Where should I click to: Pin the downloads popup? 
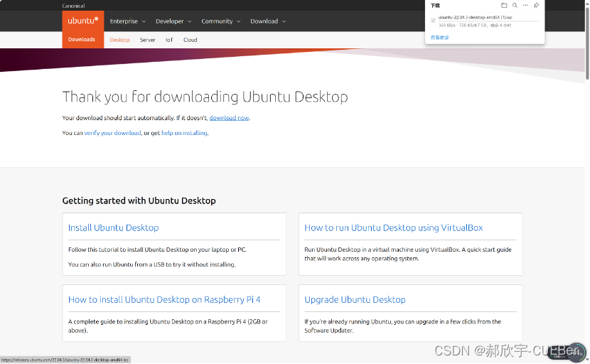(536, 5)
